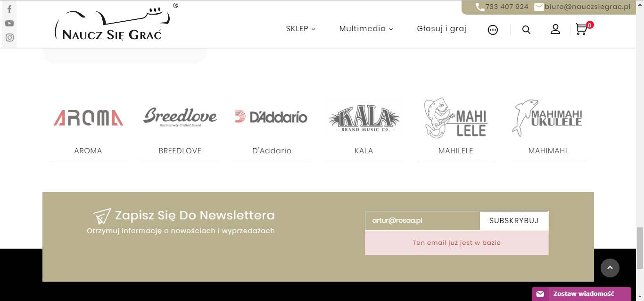Click the 733 407 924 phone link

pos(502,7)
